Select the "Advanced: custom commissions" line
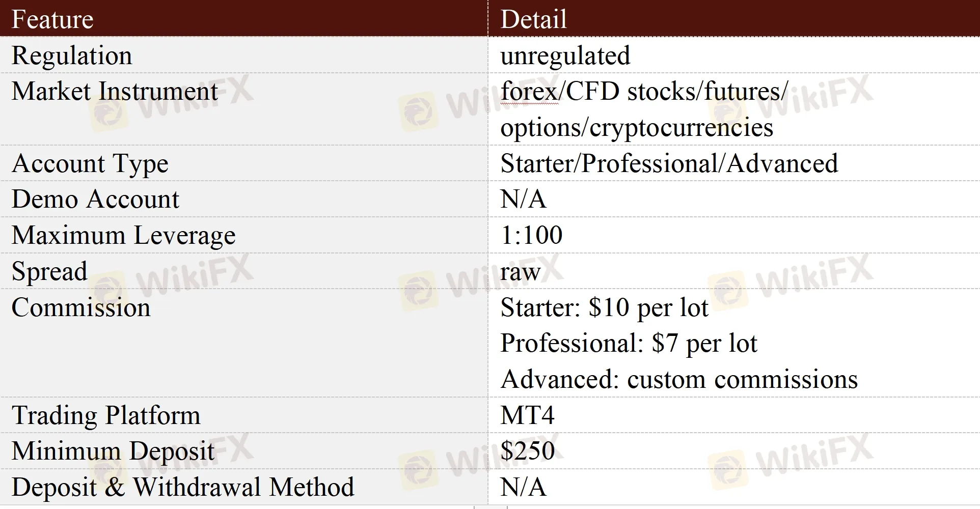This screenshot has height=509, width=980. pos(678,380)
